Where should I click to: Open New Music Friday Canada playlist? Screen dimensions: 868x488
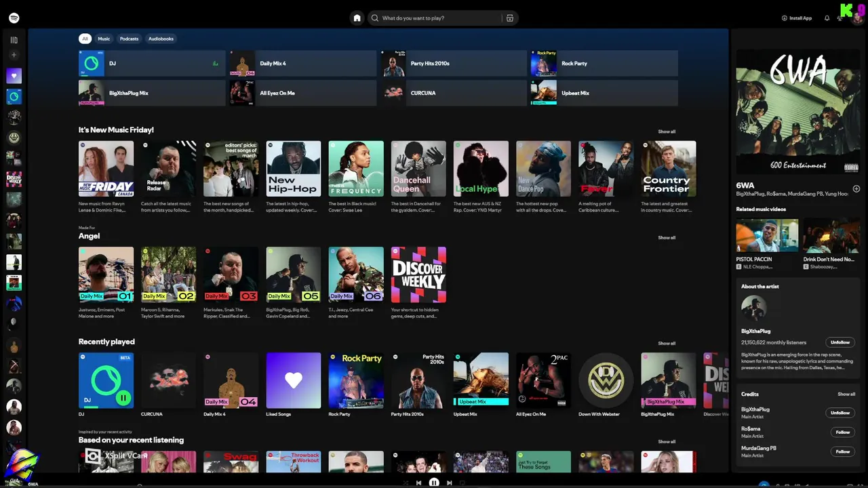tap(106, 169)
